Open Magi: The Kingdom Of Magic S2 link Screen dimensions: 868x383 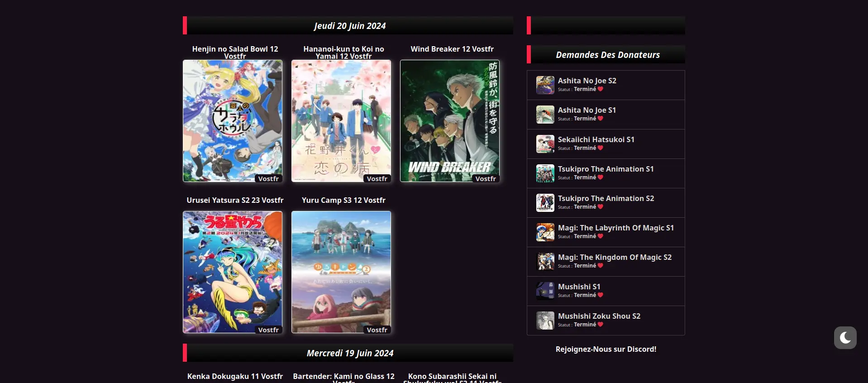pyautogui.click(x=615, y=257)
